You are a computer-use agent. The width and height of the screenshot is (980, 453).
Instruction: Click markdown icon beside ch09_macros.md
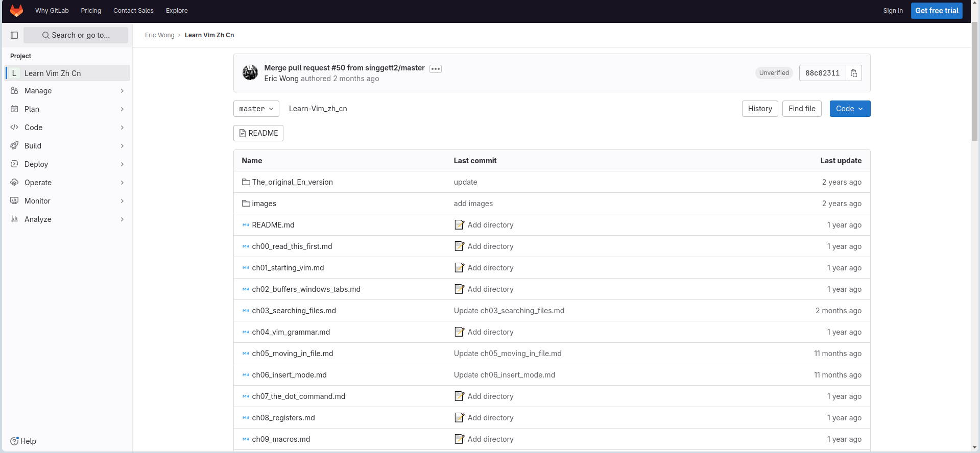(246, 439)
